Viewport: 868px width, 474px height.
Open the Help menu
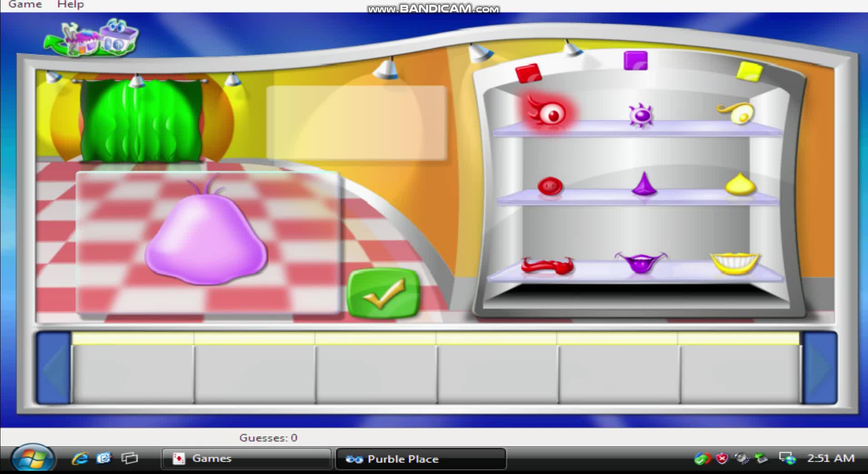70,5
